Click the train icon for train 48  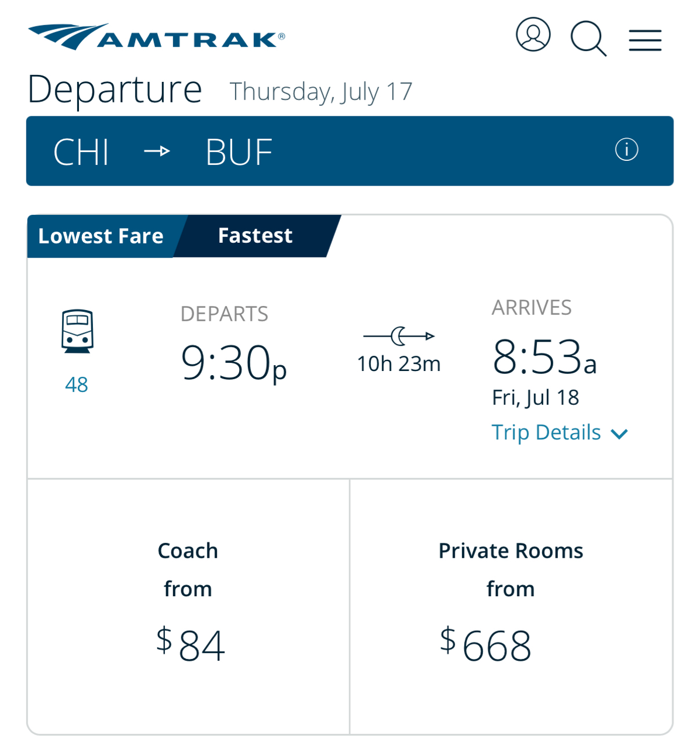(77, 331)
